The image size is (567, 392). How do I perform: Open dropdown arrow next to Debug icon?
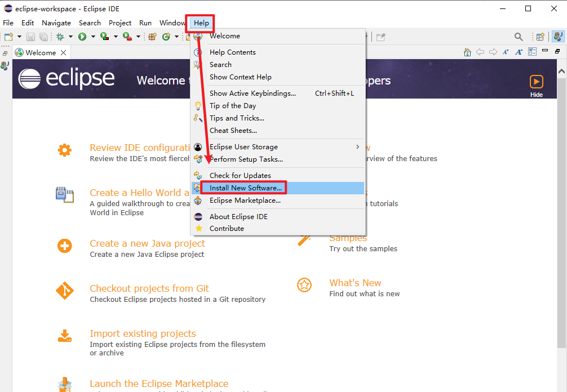(70, 37)
